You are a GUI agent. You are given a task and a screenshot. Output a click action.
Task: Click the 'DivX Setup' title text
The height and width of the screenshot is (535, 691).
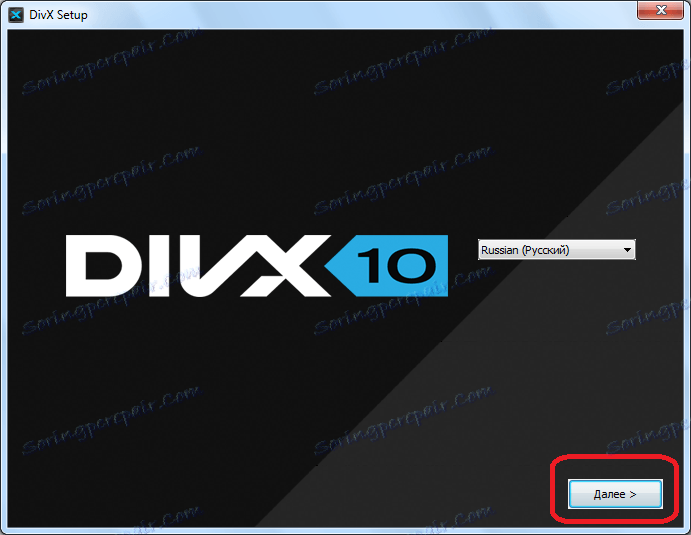pos(58,15)
